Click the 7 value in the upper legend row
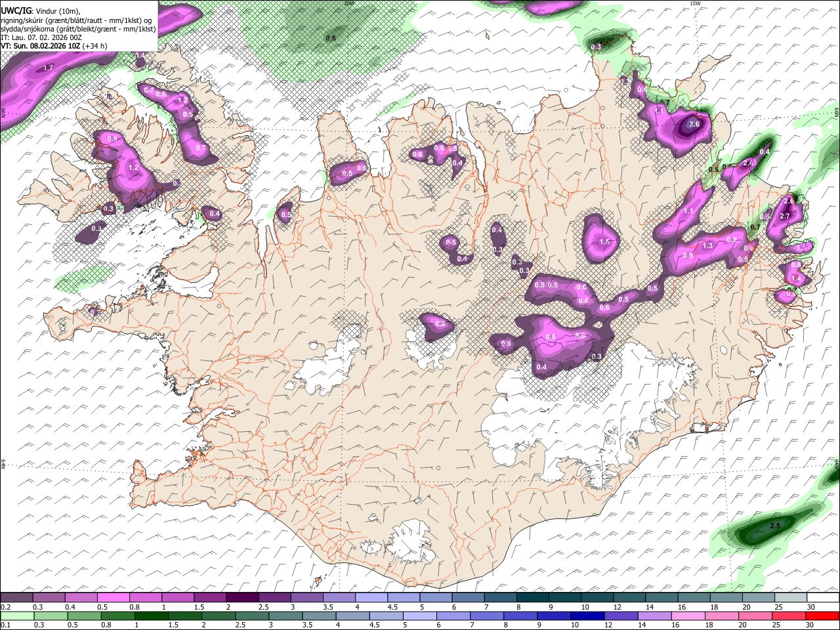Image resolution: width=840 pixels, height=630 pixels. [488, 607]
